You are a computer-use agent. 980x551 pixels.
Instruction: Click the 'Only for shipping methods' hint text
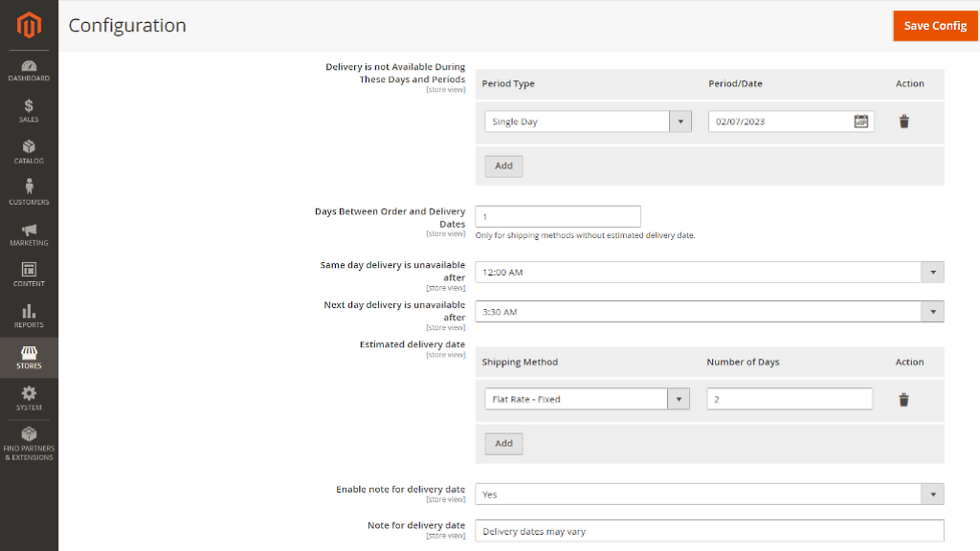[585, 235]
